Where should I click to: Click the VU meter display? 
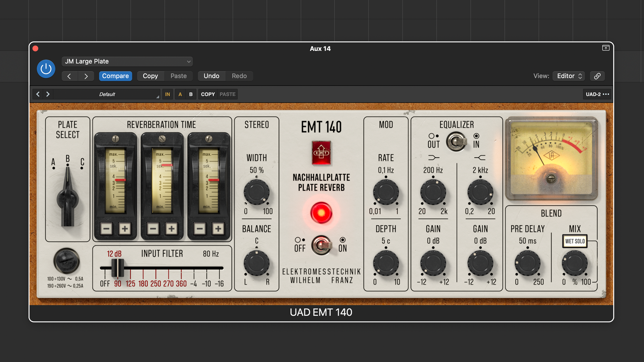pyautogui.click(x=551, y=159)
